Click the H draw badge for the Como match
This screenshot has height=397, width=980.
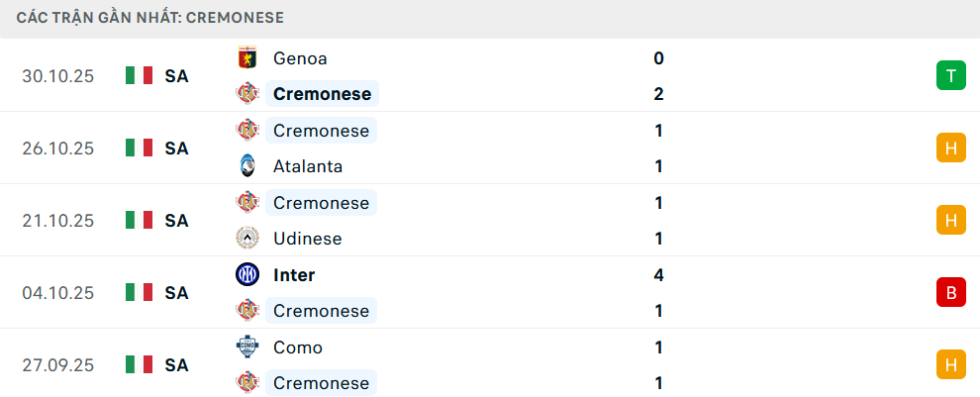pos(950,365)
